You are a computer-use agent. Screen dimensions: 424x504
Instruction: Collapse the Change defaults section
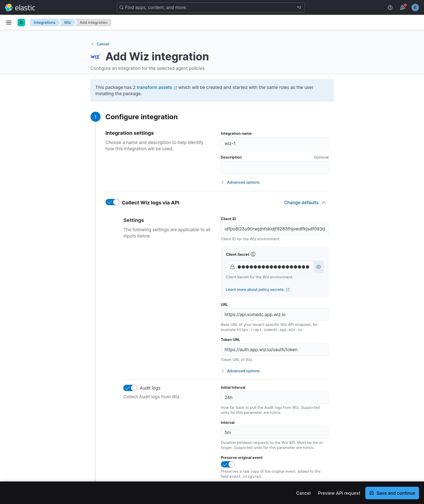(305, 203)
